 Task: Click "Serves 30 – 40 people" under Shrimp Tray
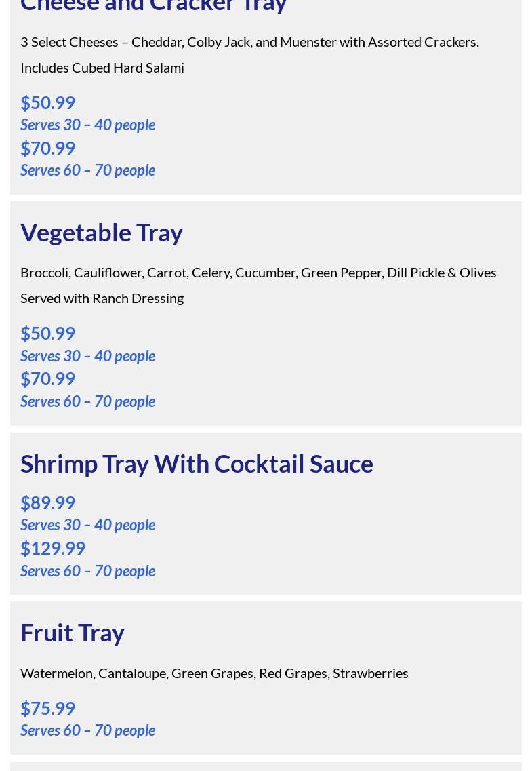87,525
